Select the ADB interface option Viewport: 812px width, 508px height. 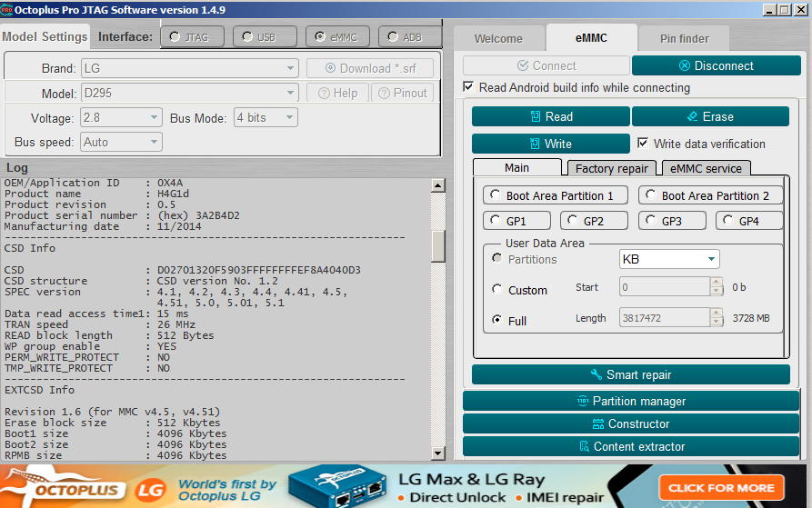point(409,36)
